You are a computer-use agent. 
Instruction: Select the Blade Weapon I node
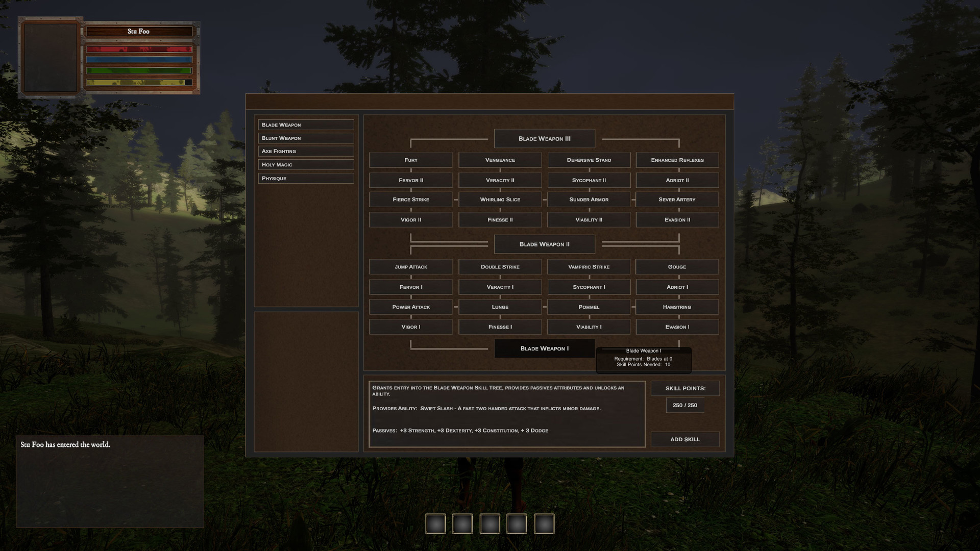[x=544, y=348]
